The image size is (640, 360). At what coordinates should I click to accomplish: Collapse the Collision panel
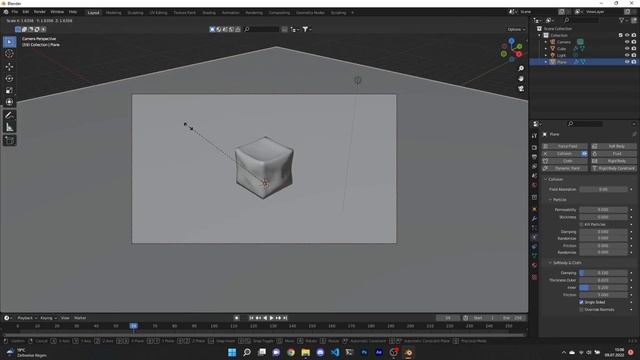point(546,180)
